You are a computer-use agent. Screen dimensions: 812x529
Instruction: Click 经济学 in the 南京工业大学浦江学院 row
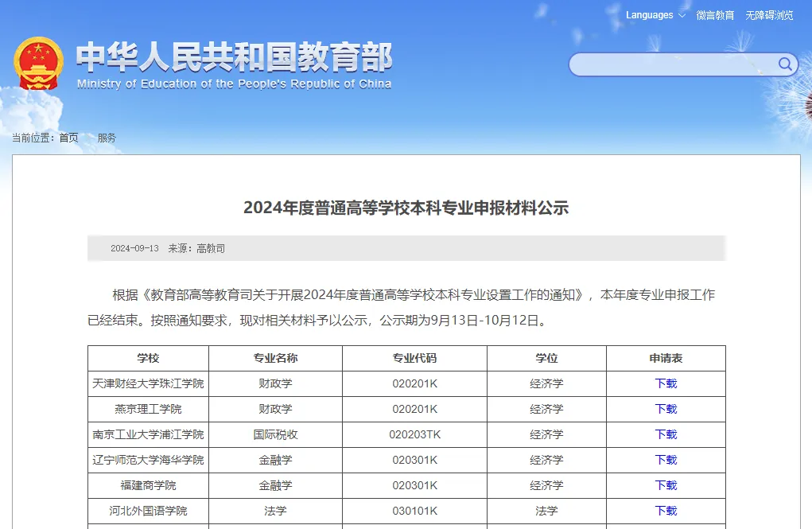click(x=547, y=434)
